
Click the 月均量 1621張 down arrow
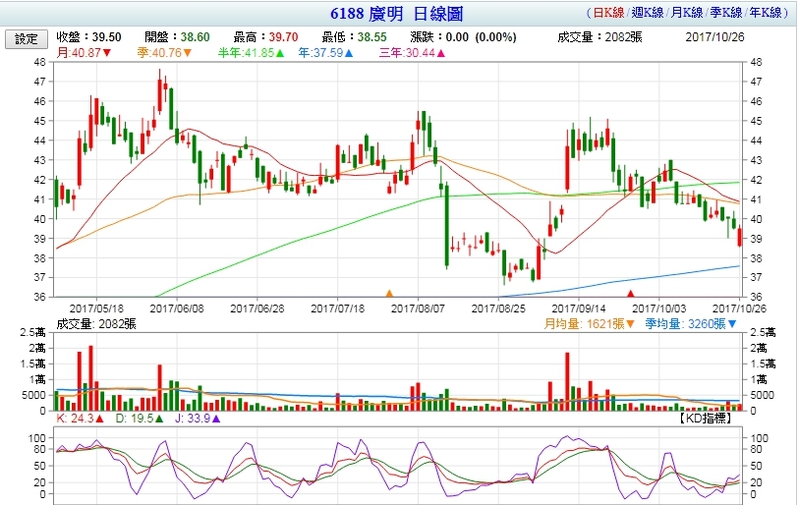628,324
